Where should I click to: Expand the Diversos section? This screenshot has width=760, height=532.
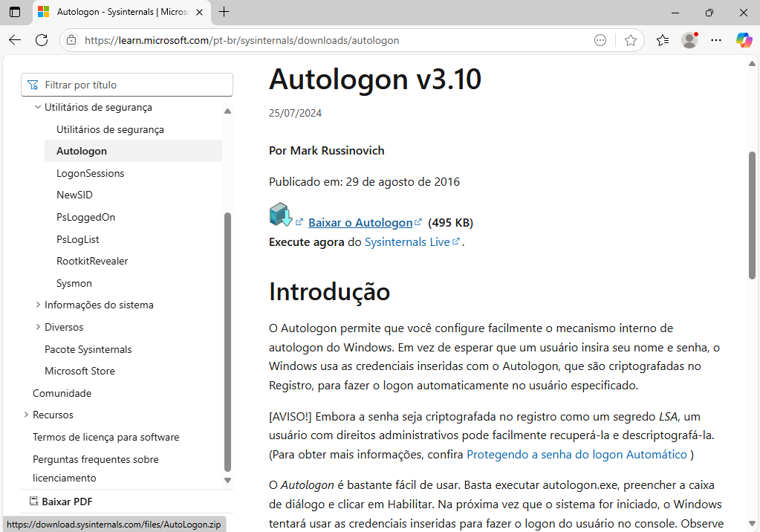[38, 327]
